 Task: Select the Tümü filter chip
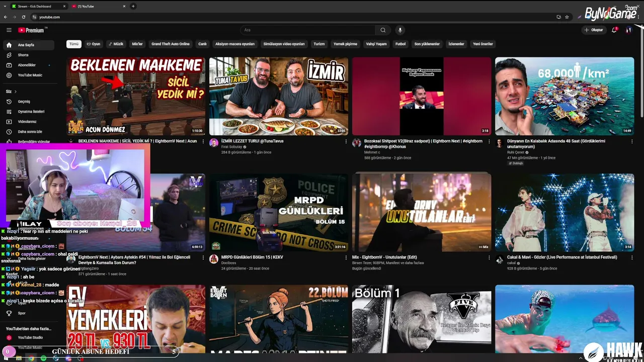pyautogui.click(x=74, y=44)
